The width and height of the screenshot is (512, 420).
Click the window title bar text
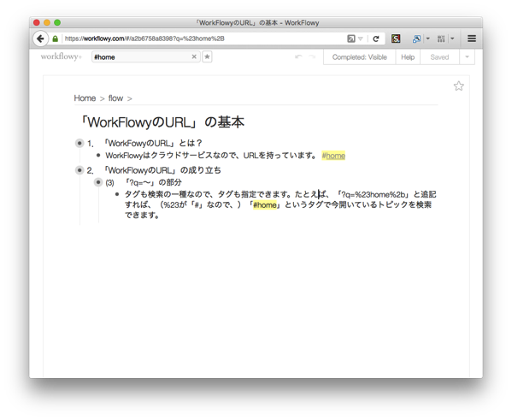tap(257, 23)
